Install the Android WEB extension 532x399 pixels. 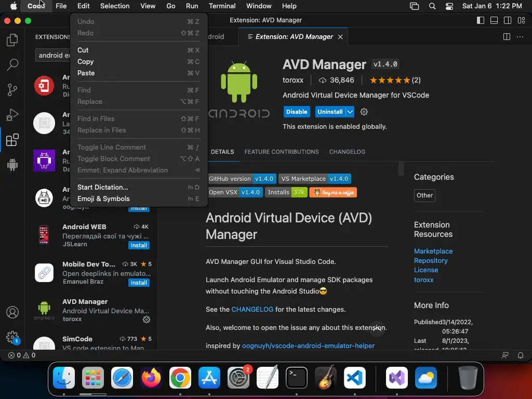pyautogui.click(x=139, y=245)
